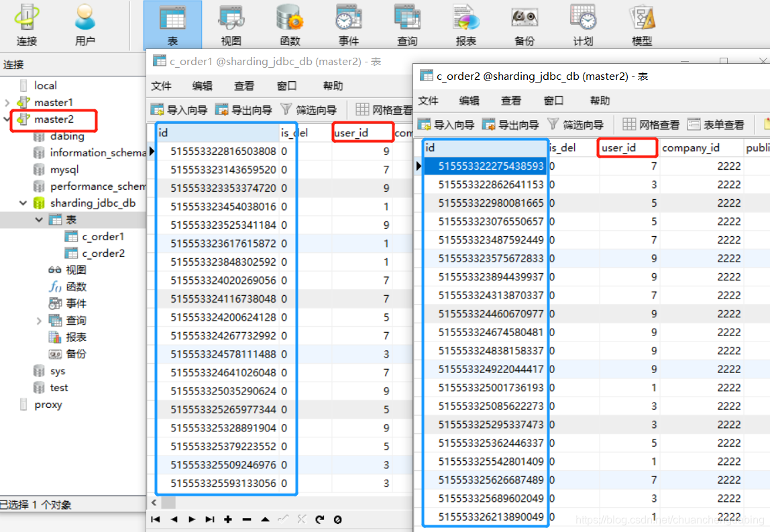Open 查看 menu in c_order2 window

click(511, 101)
